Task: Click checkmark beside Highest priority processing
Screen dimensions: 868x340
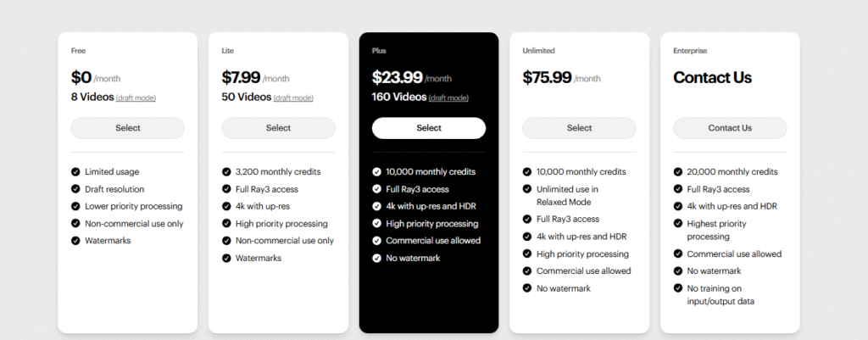Action: 678,224
